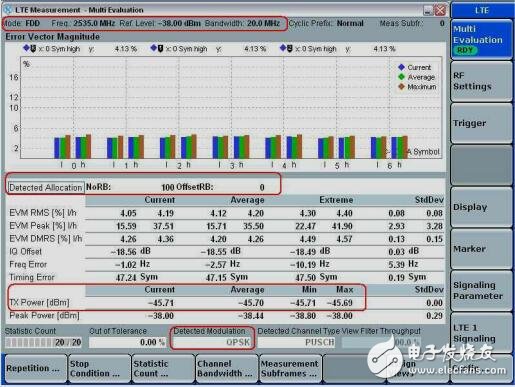Open RF Settings softkey
Screen dimensions: 515x387
point(482,81)
